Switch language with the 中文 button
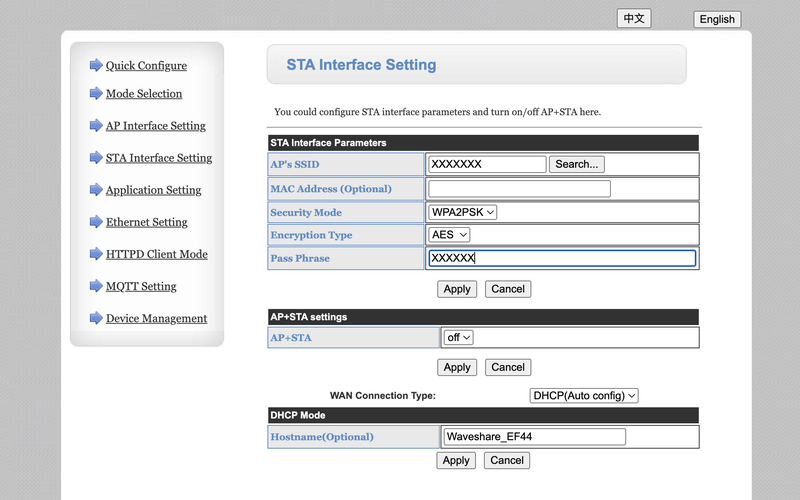The image size is (800, 500). point(634,18)
